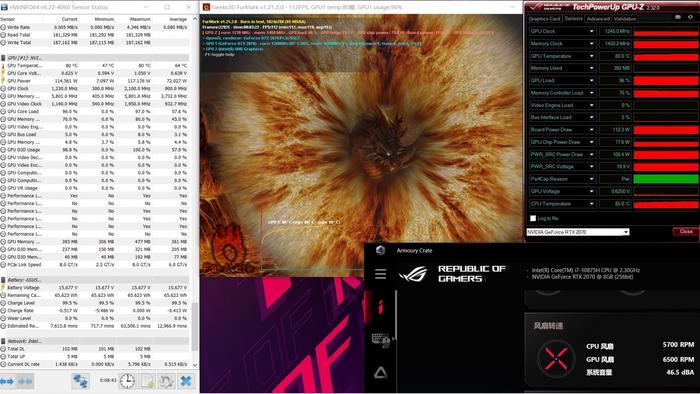
Task: Open Armoury Crate devices keyboard-mouse icon
Action: pos(381,340)
